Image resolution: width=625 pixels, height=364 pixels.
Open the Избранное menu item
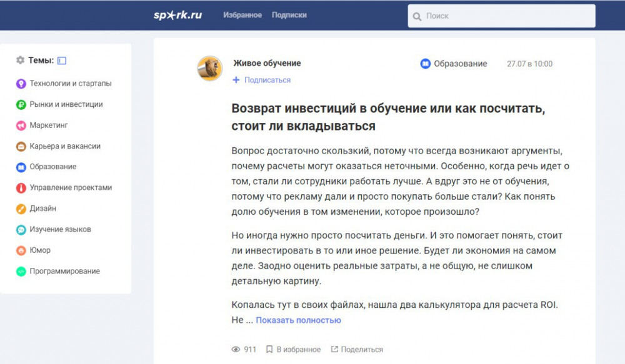(x=242, y=15)
